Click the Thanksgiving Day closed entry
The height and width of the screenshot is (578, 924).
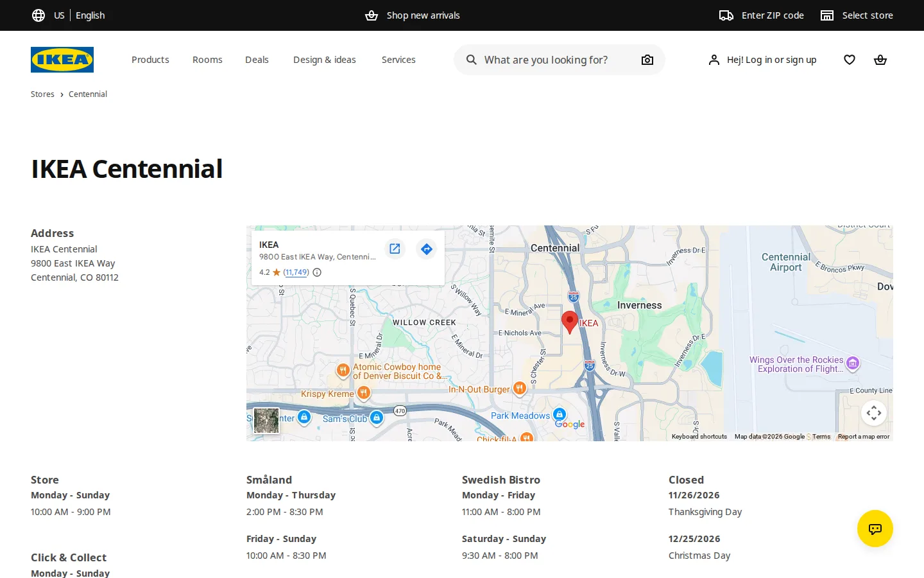705,512
